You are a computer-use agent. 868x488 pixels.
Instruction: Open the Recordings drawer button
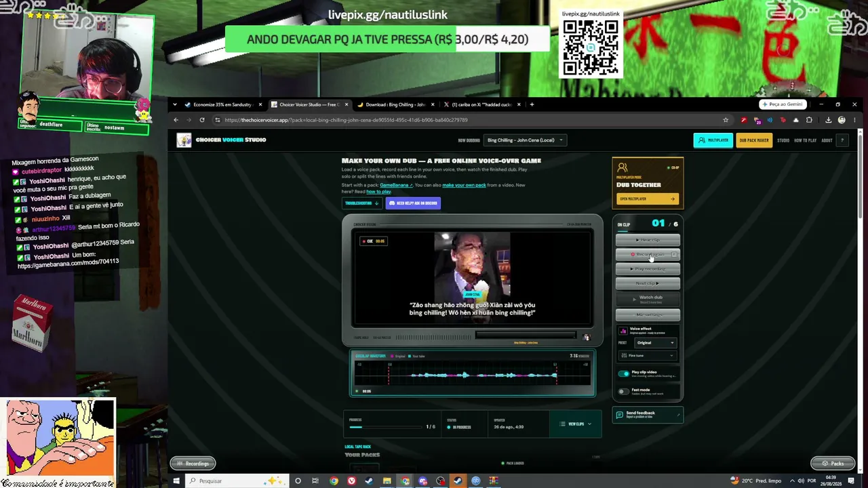click(193, 464)
